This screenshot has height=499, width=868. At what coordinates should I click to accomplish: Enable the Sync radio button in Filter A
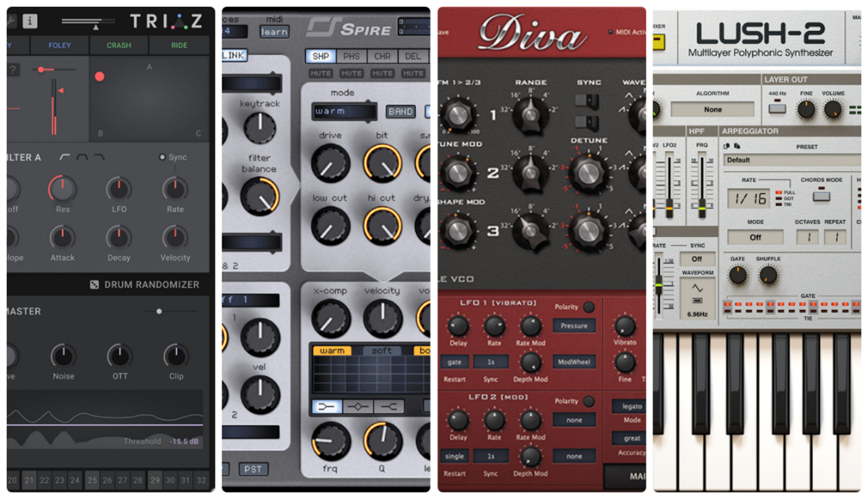[162, 157]
